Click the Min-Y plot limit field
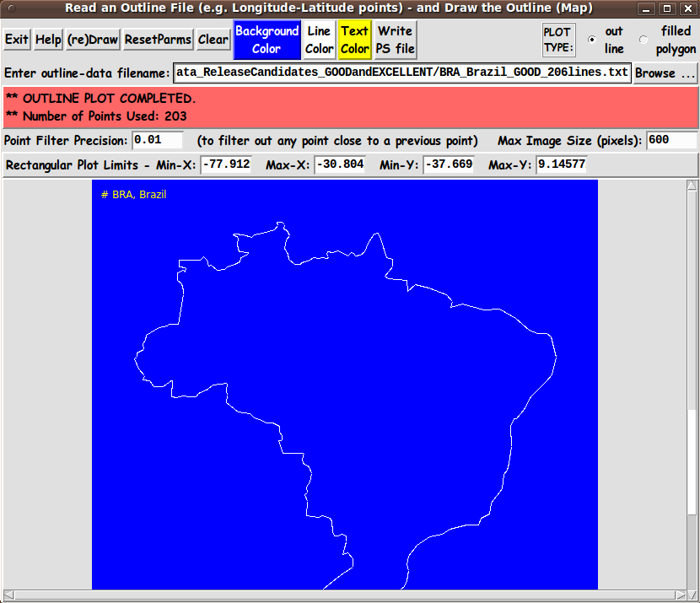 coord(449,164)
